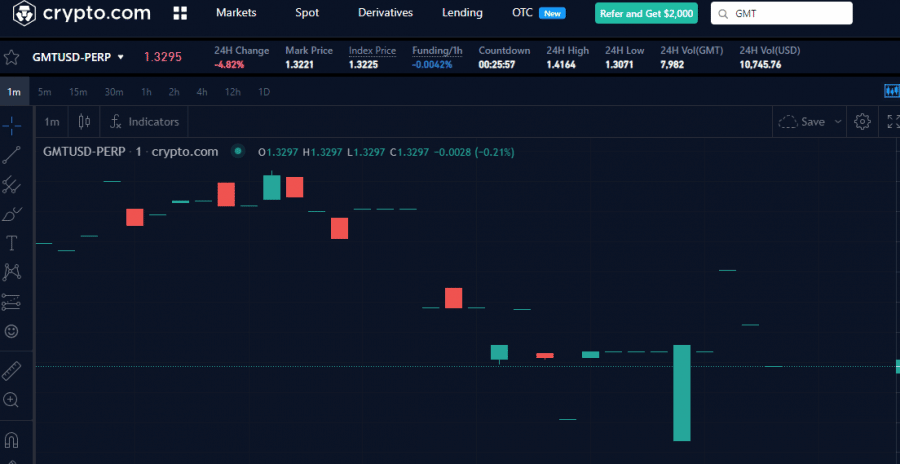900x464 pixels.
Task: Switch to the 15m timeframe tab
Action: pyautogui.click(x=78, y=92)
